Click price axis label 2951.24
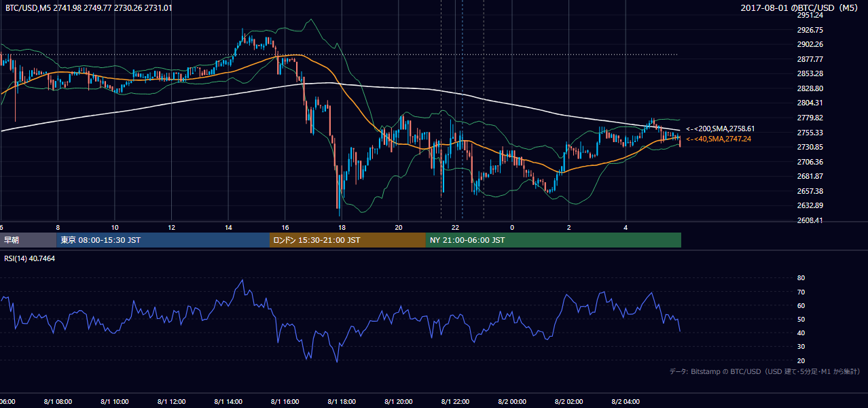 click(810, 15)
